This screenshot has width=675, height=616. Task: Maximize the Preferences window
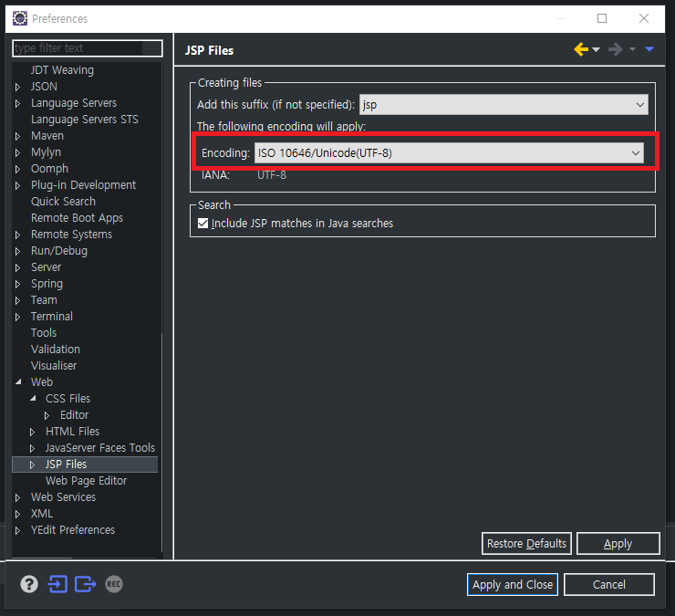click(602, 18)
